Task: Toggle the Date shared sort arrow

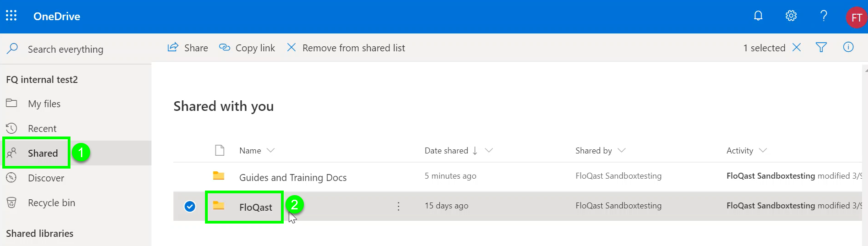Action: (x=475, y=150)
